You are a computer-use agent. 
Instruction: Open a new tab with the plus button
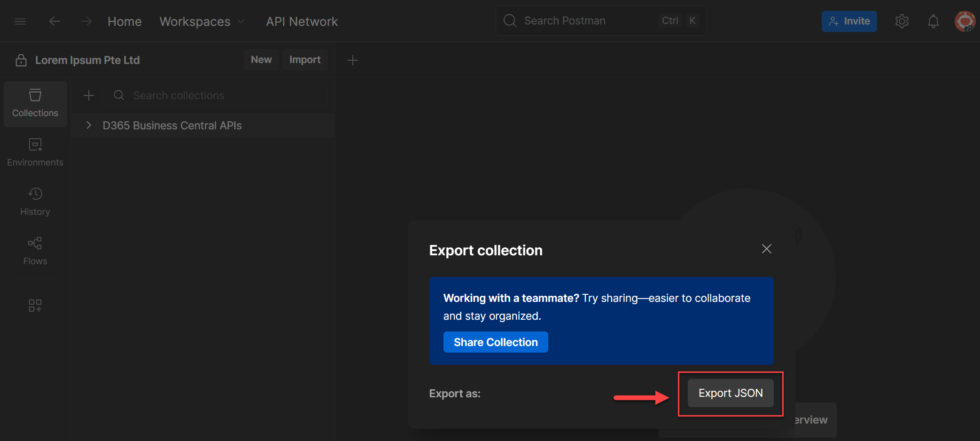pyautogui.click(x=353, y=60)
